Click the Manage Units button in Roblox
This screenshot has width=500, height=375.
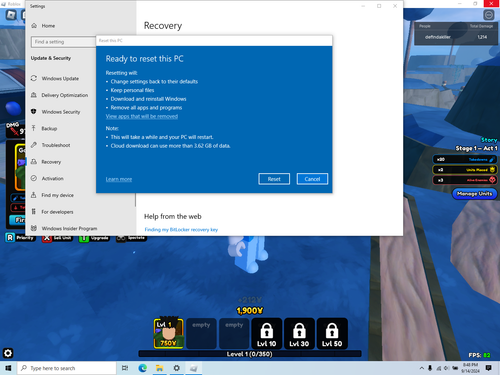click(475, 194)
